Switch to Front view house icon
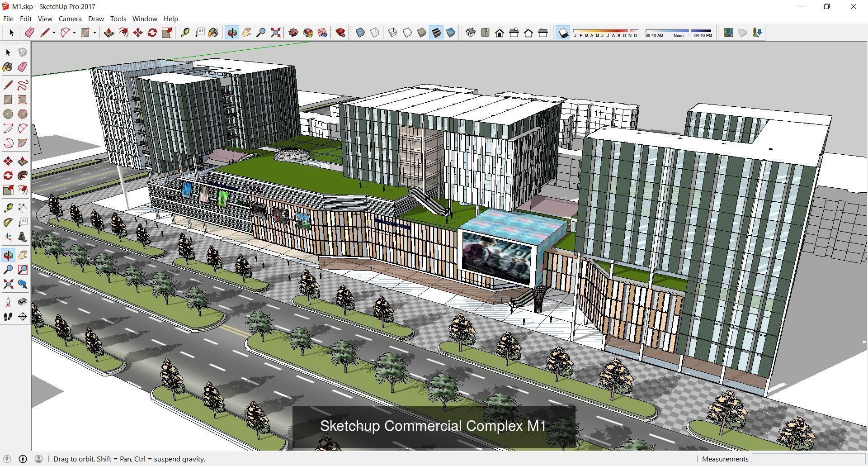Screen dimensions: 868x466 [x=500, y=33]
